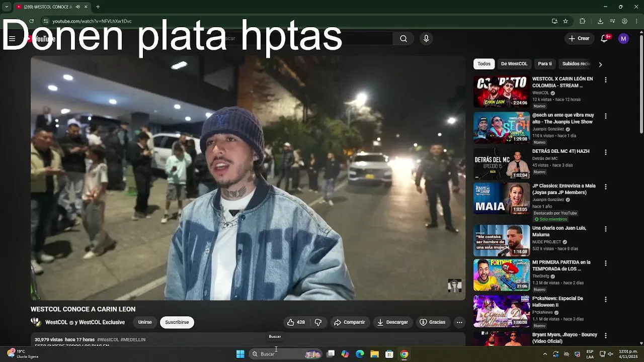The width and height of the screenshot is (644, 362).
Task: Open options for Bryant Myers Bouncy video
Action: click(606, 335)
